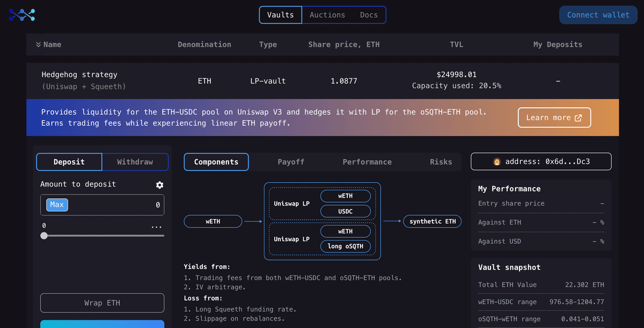Collapse rows using chevron beside Name

(x=38, y=44)
